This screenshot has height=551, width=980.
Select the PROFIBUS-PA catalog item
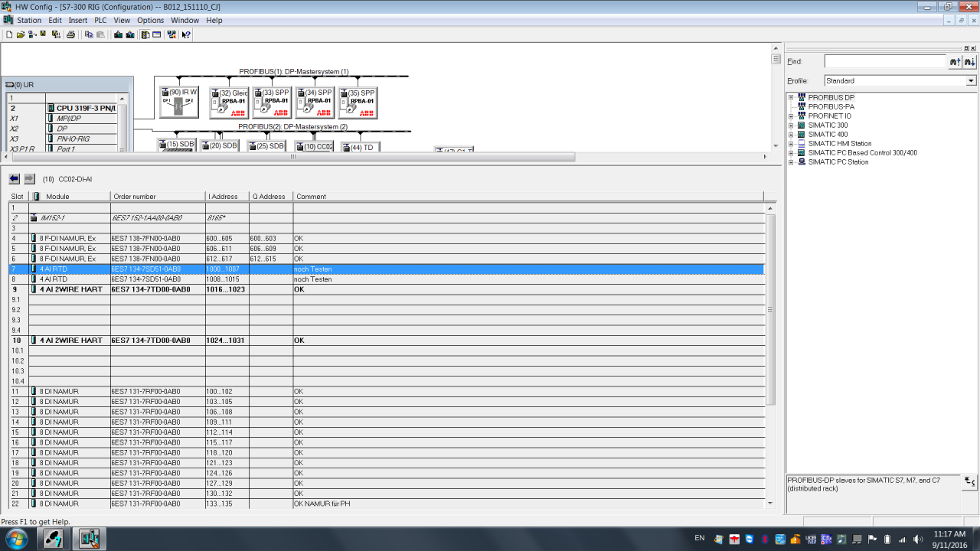(x=831, y=107)
